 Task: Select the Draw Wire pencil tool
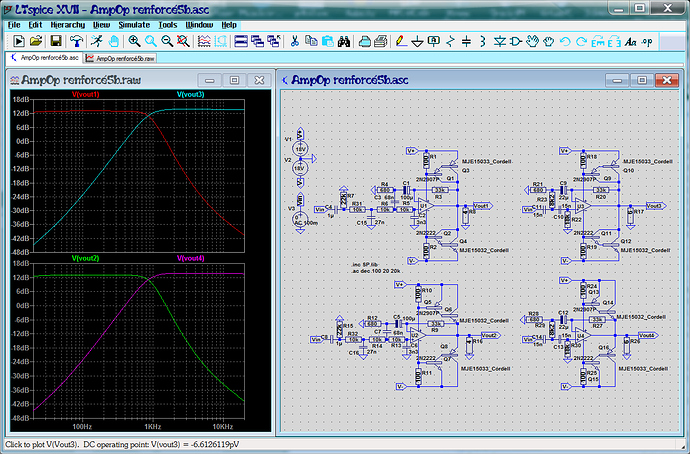400,41
